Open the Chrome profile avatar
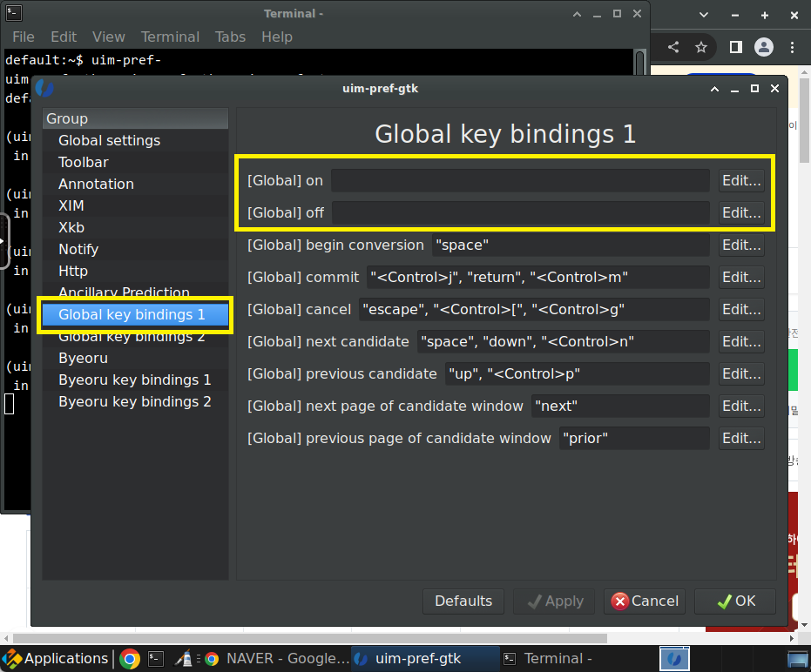Image resolution: width=811 pixels, height=672 pixels. pyautogui.click(x=764, y=48)
